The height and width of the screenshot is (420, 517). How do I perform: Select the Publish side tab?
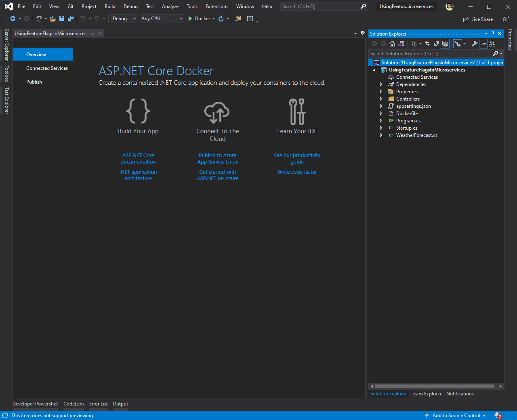point(34,82)
